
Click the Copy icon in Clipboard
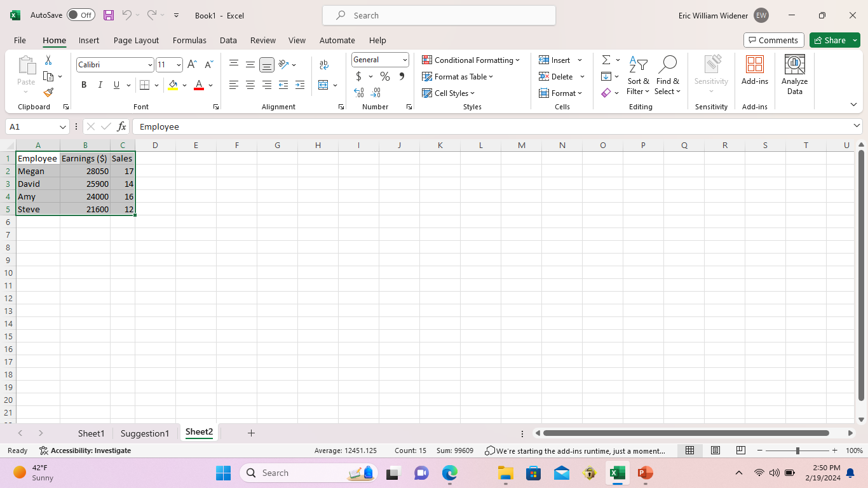(x=48, y=76)
